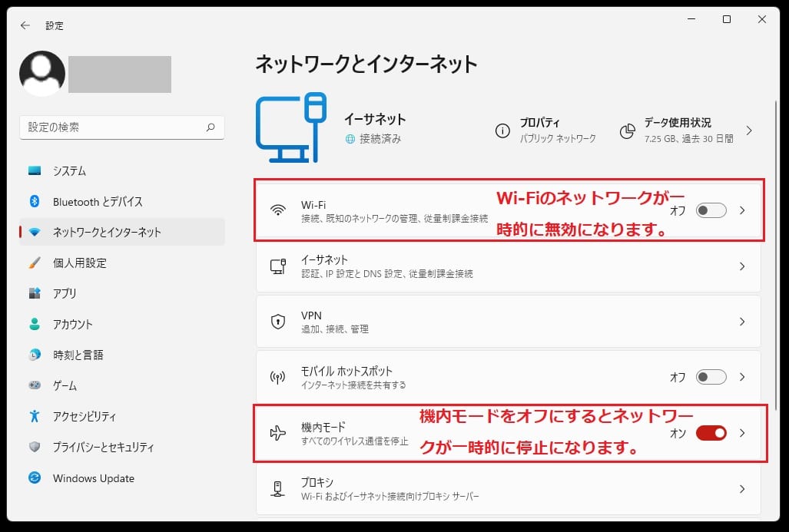
Task: Open the VPN 追加、接続、管理 row
Action: click(x=509, y=322)
